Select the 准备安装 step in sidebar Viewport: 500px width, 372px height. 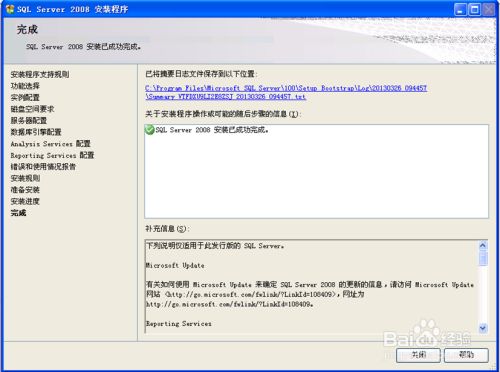25,190
